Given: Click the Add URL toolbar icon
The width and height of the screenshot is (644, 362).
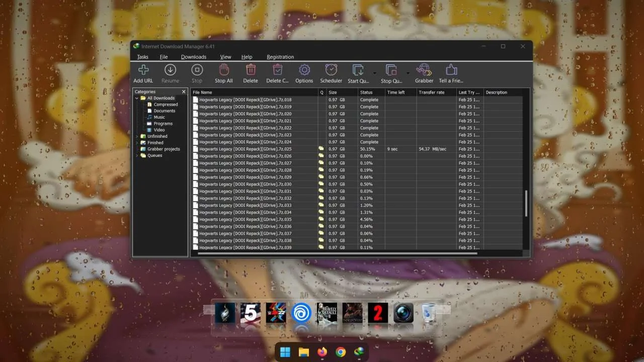Looking at the screenshot, I should coord(143,70).
